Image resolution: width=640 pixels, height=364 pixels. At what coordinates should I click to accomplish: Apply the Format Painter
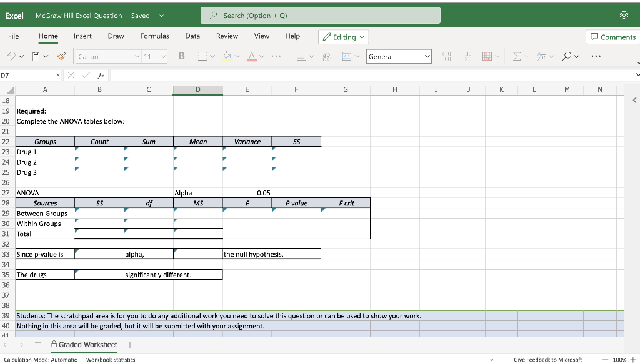pos(60,56)
